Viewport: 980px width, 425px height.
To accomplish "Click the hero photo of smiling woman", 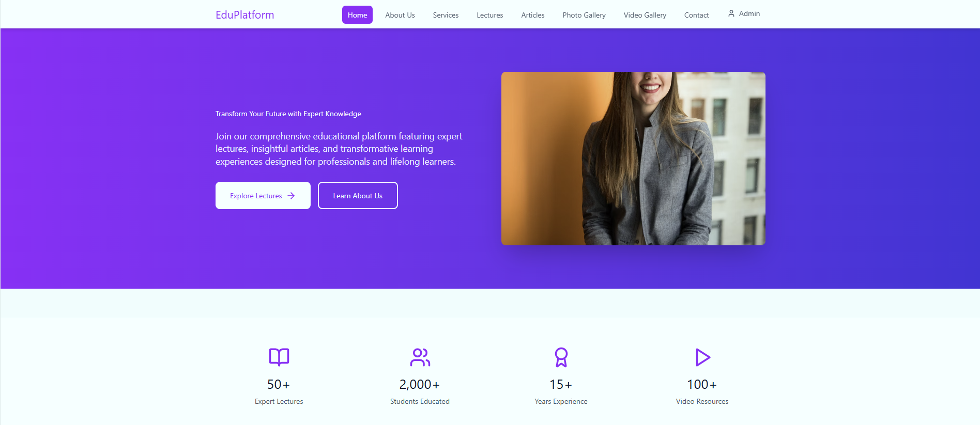I will click(x=633, y=159).
